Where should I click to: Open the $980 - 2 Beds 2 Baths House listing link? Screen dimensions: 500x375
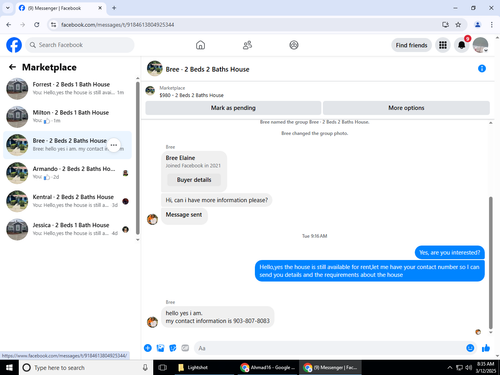click(191, 95)
